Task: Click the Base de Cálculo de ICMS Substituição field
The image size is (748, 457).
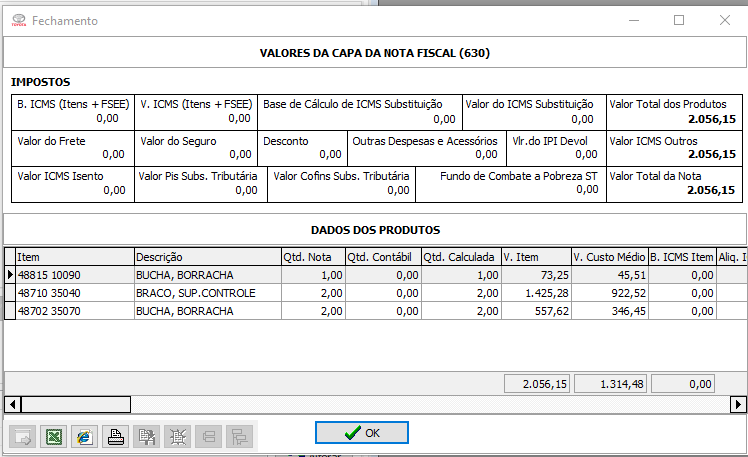Action: pyautogui.click(x=360, y=112)
